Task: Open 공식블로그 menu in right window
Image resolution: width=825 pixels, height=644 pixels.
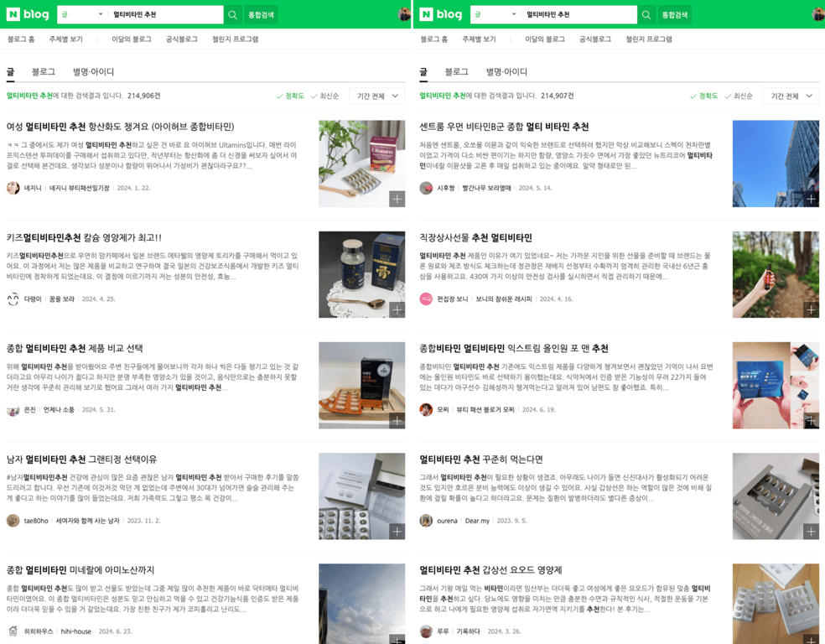Action: (x=595, y=39)
